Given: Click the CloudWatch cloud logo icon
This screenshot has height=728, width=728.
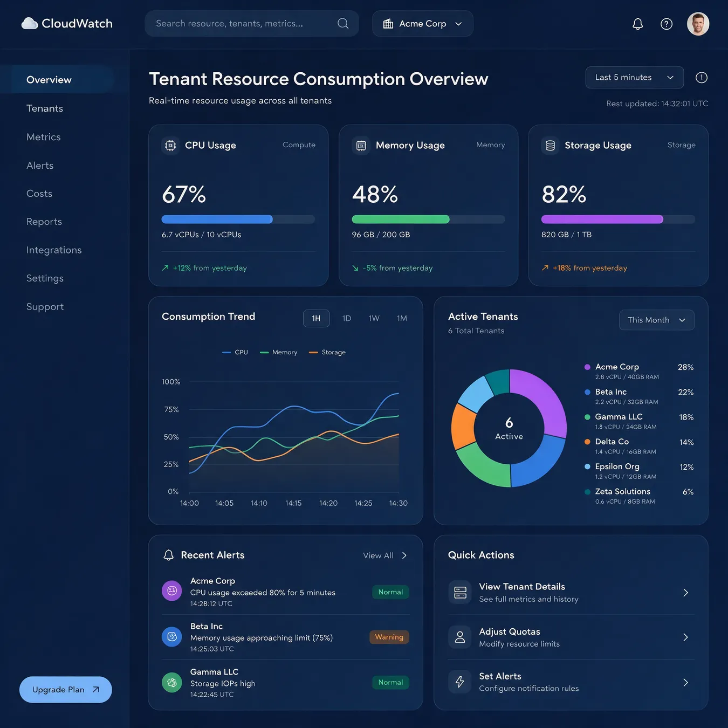Looking at the screenshot, I should 30,23.
